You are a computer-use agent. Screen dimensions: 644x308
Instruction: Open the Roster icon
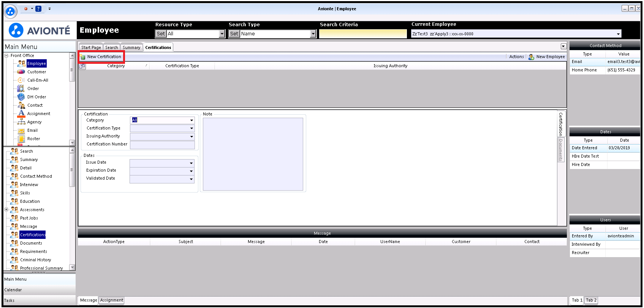tap(21, 139)
